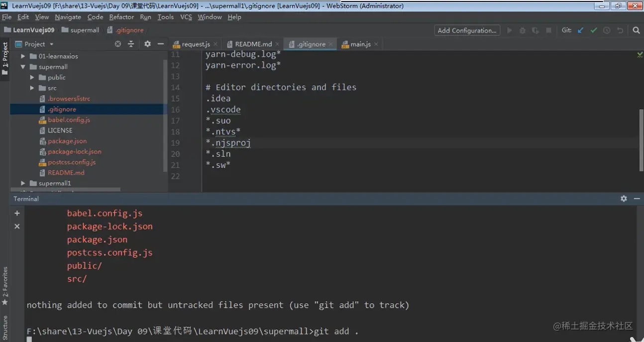This screenshot has height=342, width=644.
Task: Start the debug configuration
Action: pyautogui.click(x=522, y=30)
